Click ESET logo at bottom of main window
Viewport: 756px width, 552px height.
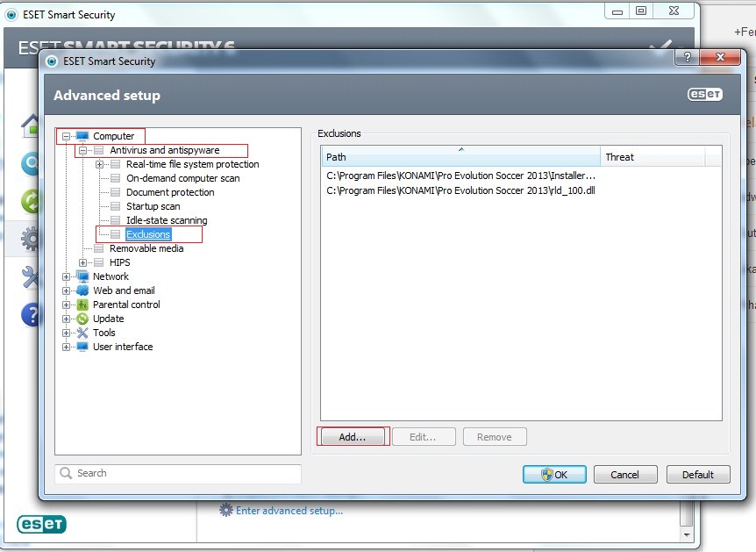(41, 524)
